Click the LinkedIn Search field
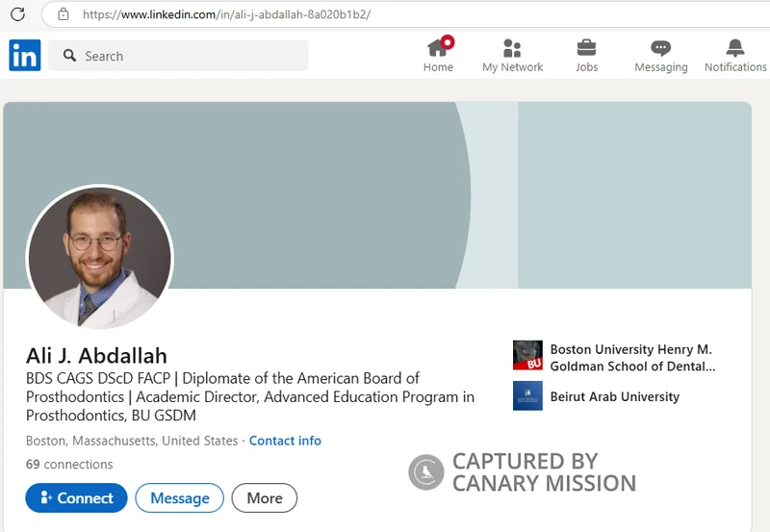The width and height of the screenshot is (770, 532). 178,56
